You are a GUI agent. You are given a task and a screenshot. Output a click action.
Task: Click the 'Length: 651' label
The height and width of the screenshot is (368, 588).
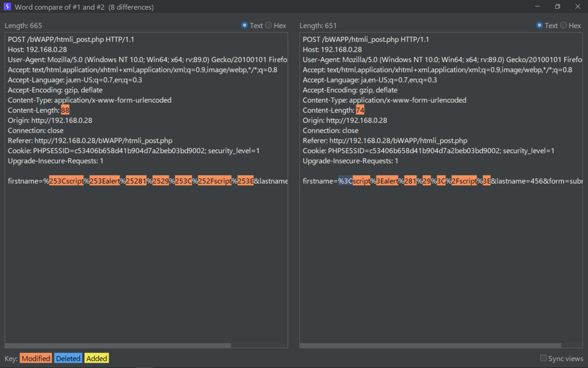318,26
